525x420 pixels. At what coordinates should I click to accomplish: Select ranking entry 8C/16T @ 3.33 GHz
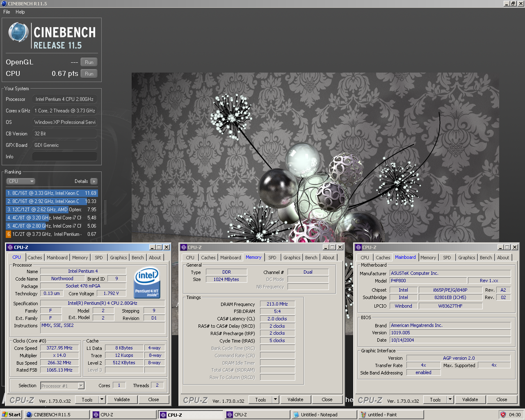[52, 193]
